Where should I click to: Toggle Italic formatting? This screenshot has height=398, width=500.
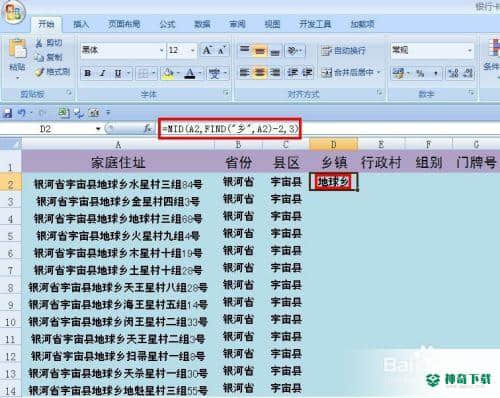click(103, 73)
